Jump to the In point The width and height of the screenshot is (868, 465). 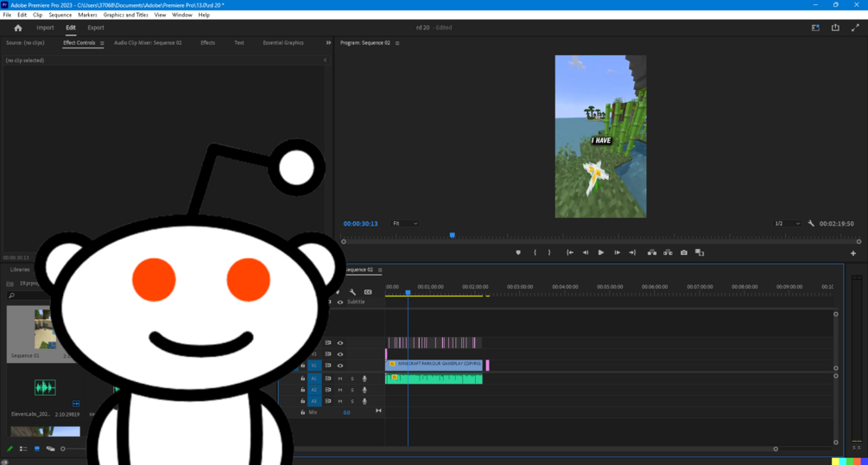(570, 252)
